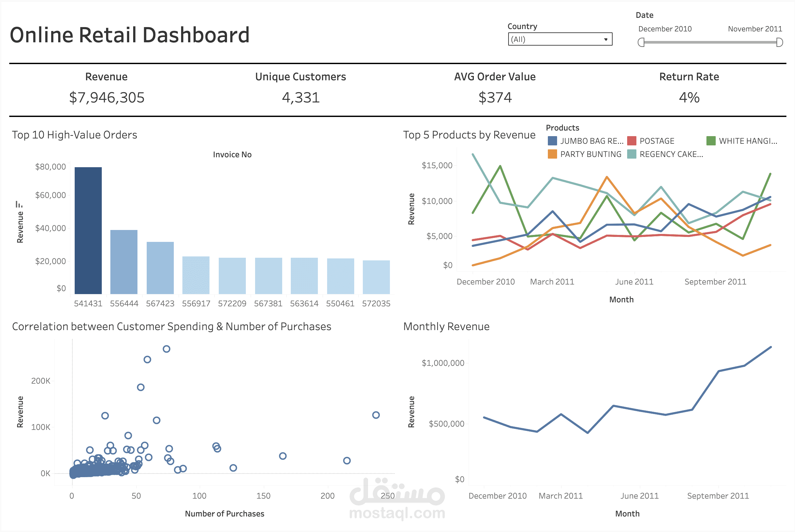Select the JUMBO BAG legend color swatch
Screen dimensions: 795x532
(x=552, y=141)
